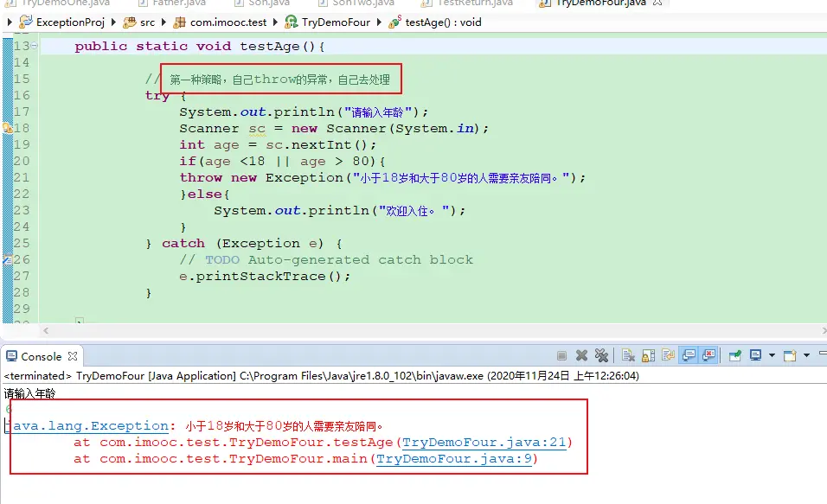827x504 pixels.
Task: Click the Terminate button in Console toolbar
Action: pos(561,355)
